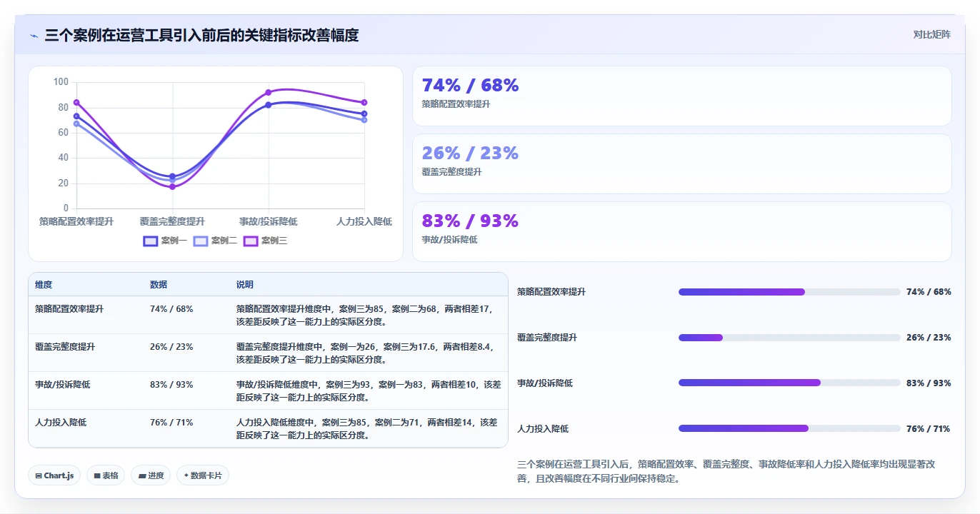Image resolution: width=980 pixels, height=514 pixels.
Task: Click the 74% / 68% table data cell
Action: pos(171,309)
